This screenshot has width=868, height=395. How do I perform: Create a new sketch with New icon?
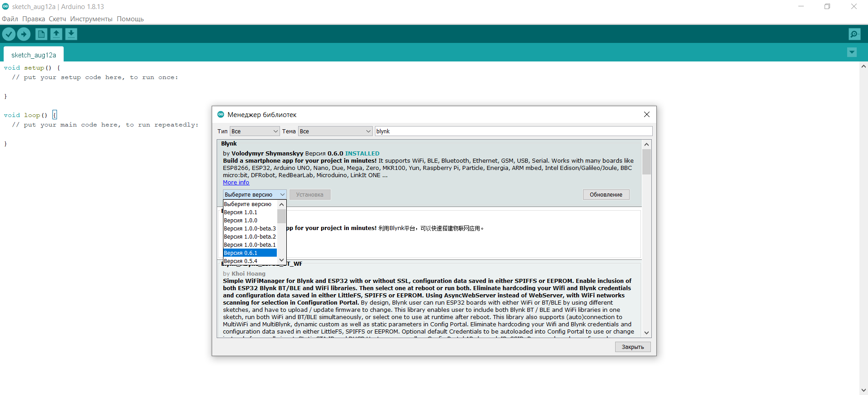(x=41, y=34)
